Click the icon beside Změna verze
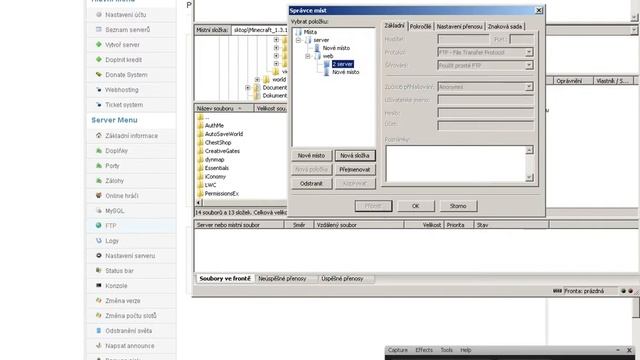The width and height of the screenshot is (640, 360). click(x=99, y=300)
